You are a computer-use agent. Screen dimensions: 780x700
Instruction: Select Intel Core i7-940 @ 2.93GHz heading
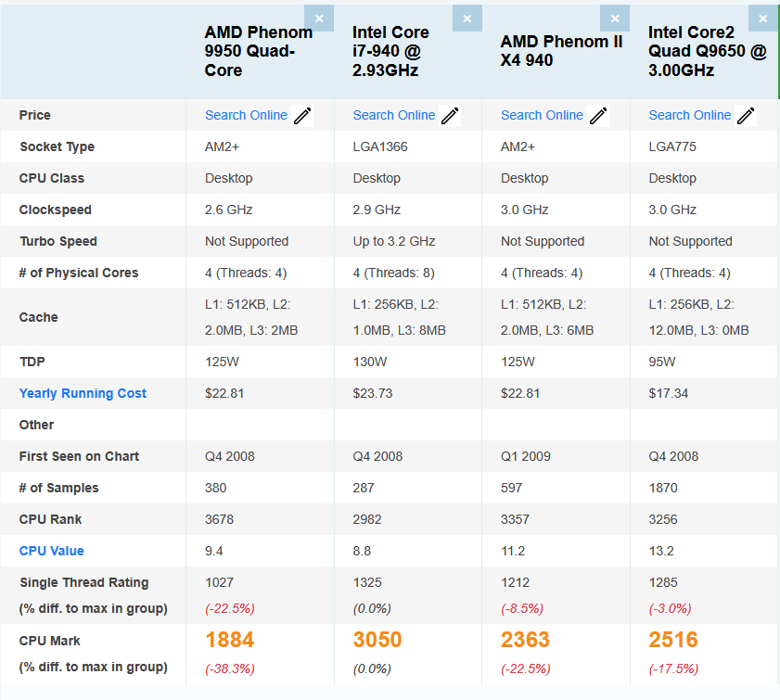[x=390, y=51]
